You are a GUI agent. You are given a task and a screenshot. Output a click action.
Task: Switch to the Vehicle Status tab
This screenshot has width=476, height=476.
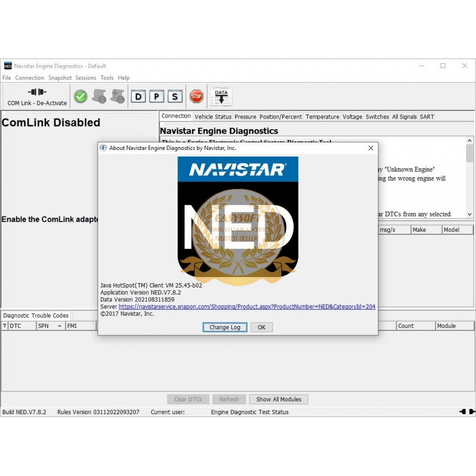click(213, 117)
